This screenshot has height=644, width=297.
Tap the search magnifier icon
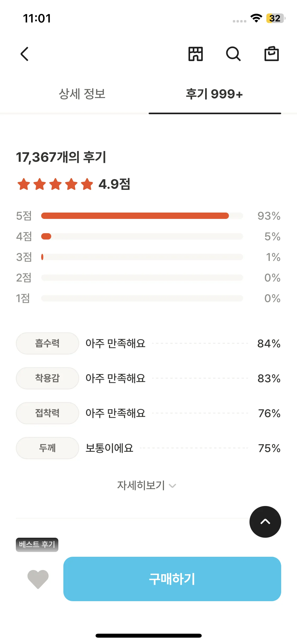pos(233,54)
